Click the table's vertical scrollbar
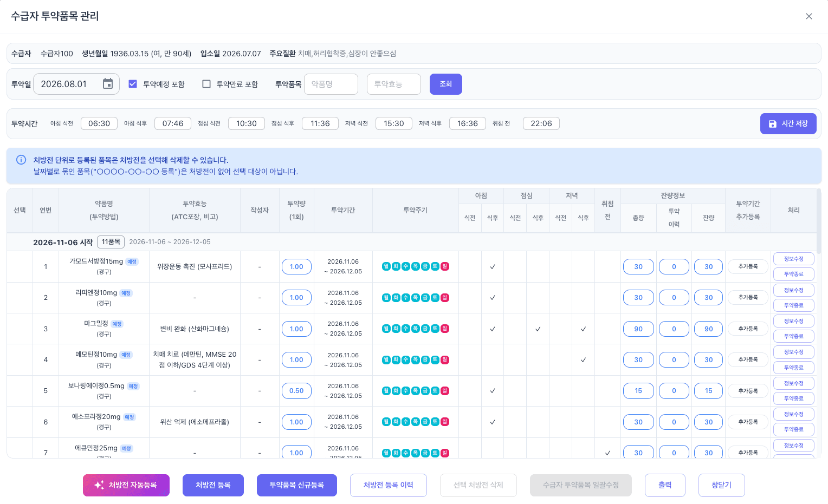Screen dimensions: 828x504 pos(819,221)
